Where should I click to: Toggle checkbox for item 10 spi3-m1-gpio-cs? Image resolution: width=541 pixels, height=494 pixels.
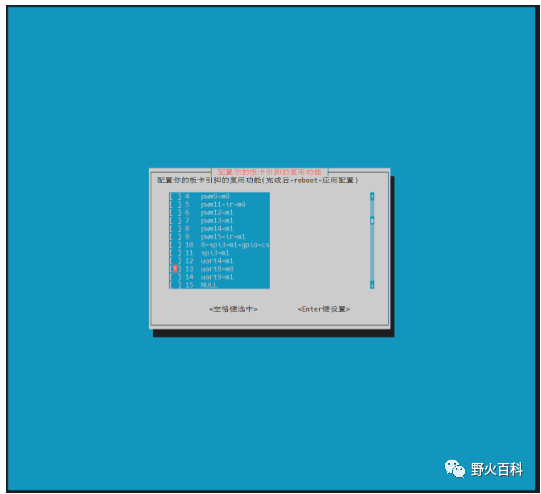click(175, 245)
